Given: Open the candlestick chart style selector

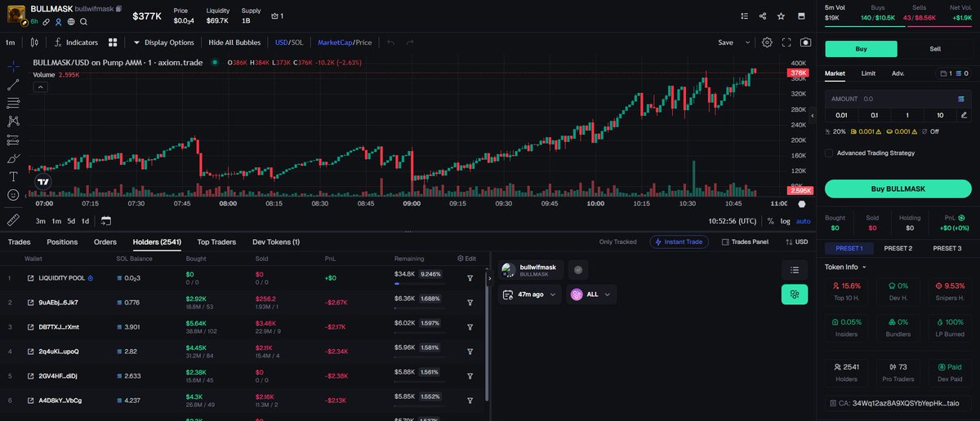Looking at the screenshot, I should (33, 42).
